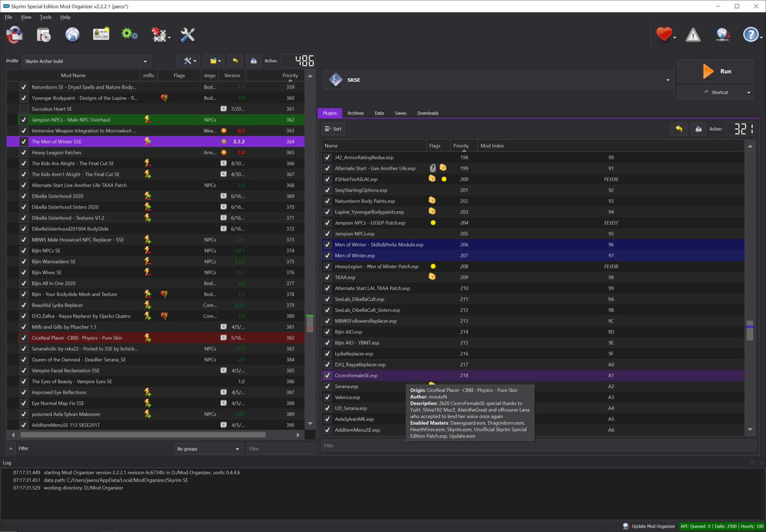766x532 pixels.
Task: Click the archive box flag on TKAA.esp
Action: (x=432, y=277)
